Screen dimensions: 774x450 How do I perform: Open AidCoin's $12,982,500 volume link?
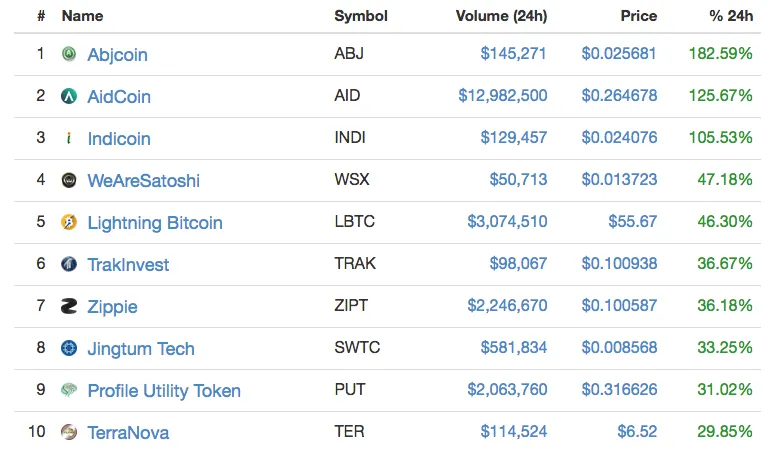[503, 95]
